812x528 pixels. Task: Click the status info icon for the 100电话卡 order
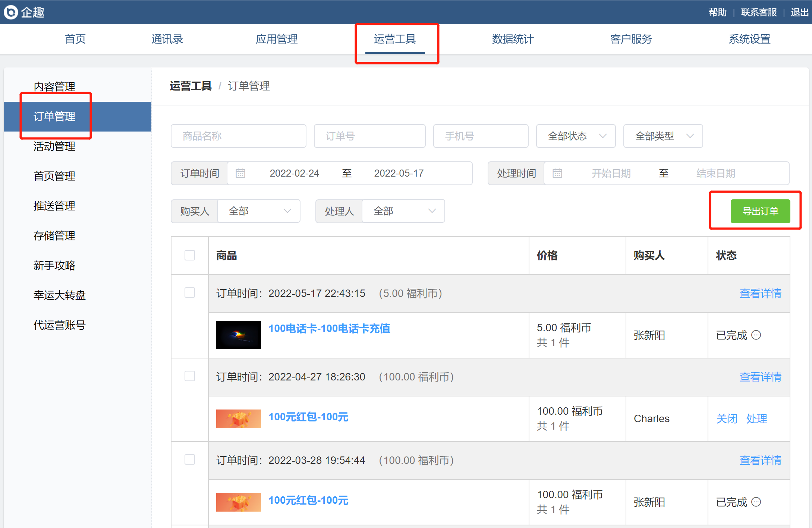click(x=756, y=335)
